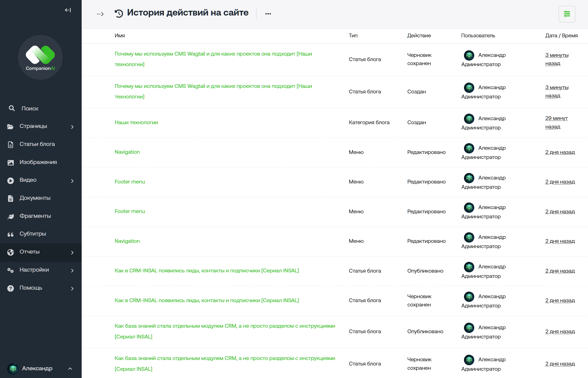Expand breadcrumbs arrow icon

(100, 14)
